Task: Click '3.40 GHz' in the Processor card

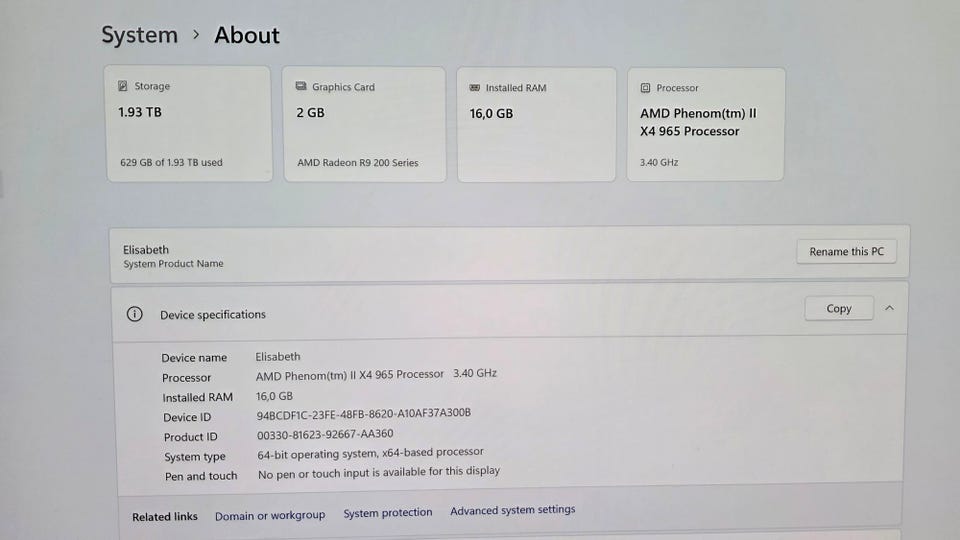Action: 659,162
